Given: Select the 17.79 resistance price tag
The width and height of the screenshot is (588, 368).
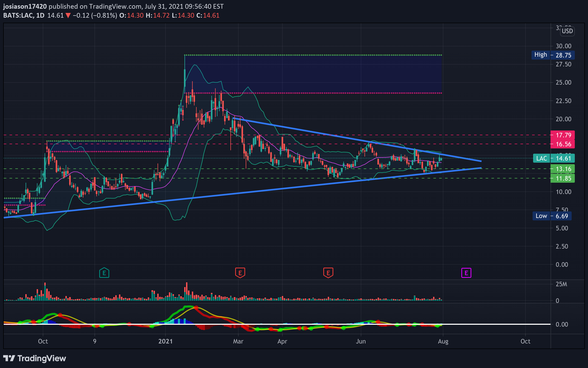Looking at the screenshot, I should click(x=563, y=135).
